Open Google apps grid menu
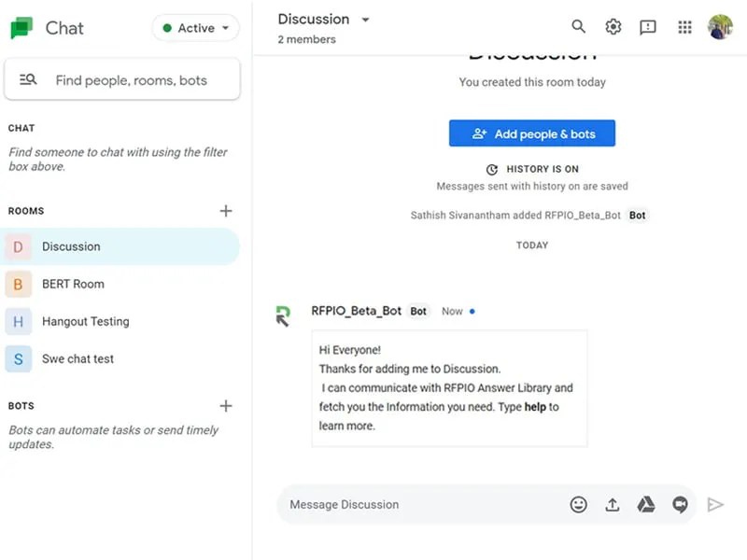This screenshot has height=560, width=747. tap(684, 27)
